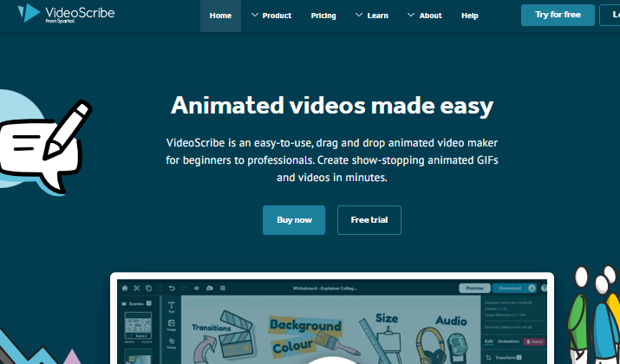This screenshot has width=620, height=364.
Task: Click the help question mark in preview
Action: 544,288
